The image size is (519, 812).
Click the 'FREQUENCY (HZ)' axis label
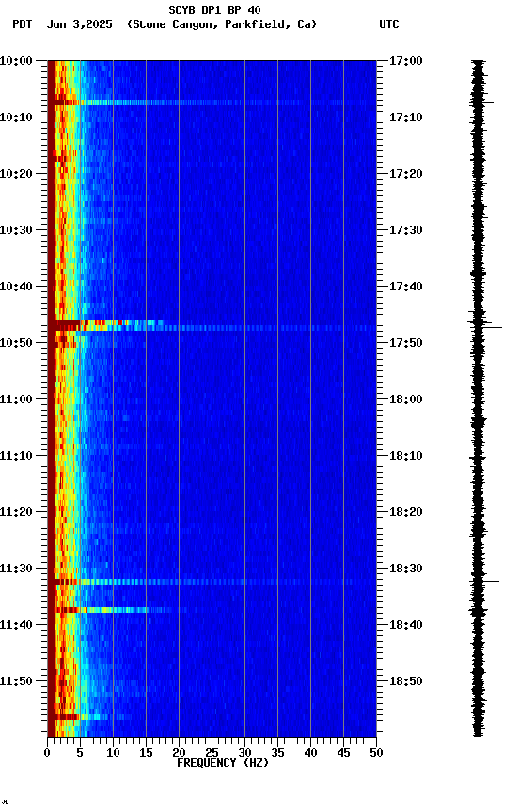(223, 763)
